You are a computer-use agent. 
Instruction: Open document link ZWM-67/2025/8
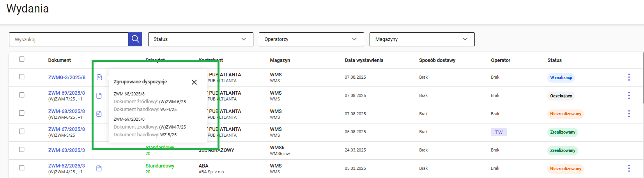click(x=66, y=129)
